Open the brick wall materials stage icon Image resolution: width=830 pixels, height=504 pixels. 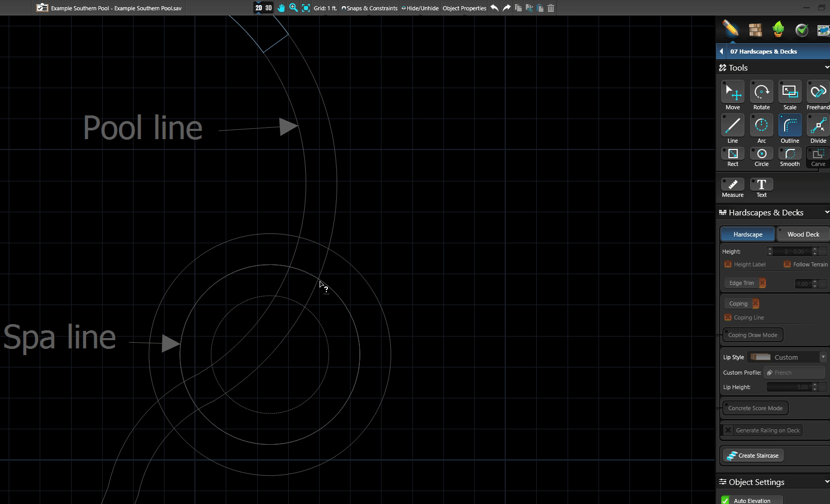click(755, 30)
